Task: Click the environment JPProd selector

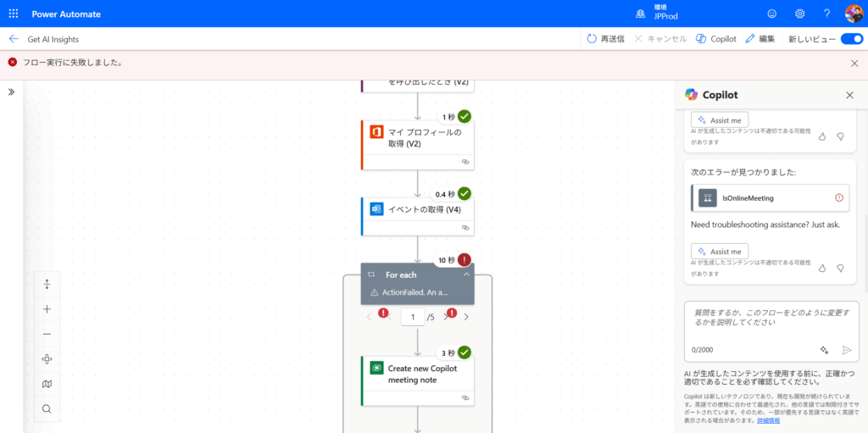Action: (x=657, y=13)
